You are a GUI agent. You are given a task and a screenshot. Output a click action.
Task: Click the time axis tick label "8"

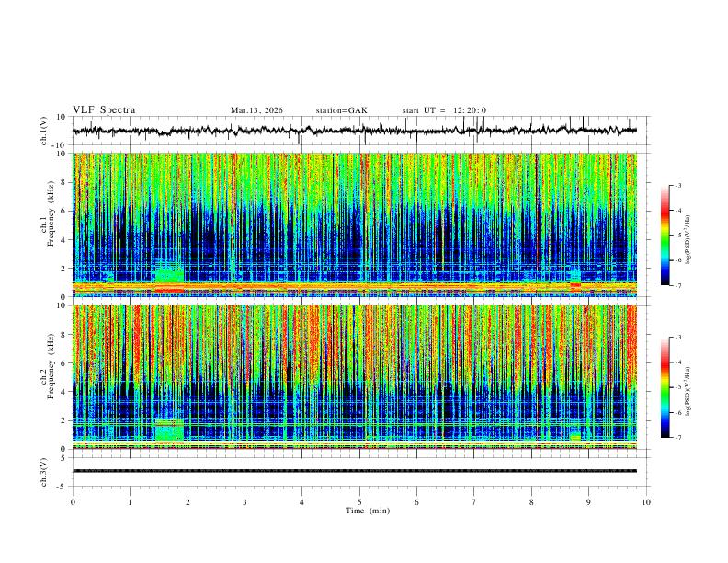pos(531,502)
